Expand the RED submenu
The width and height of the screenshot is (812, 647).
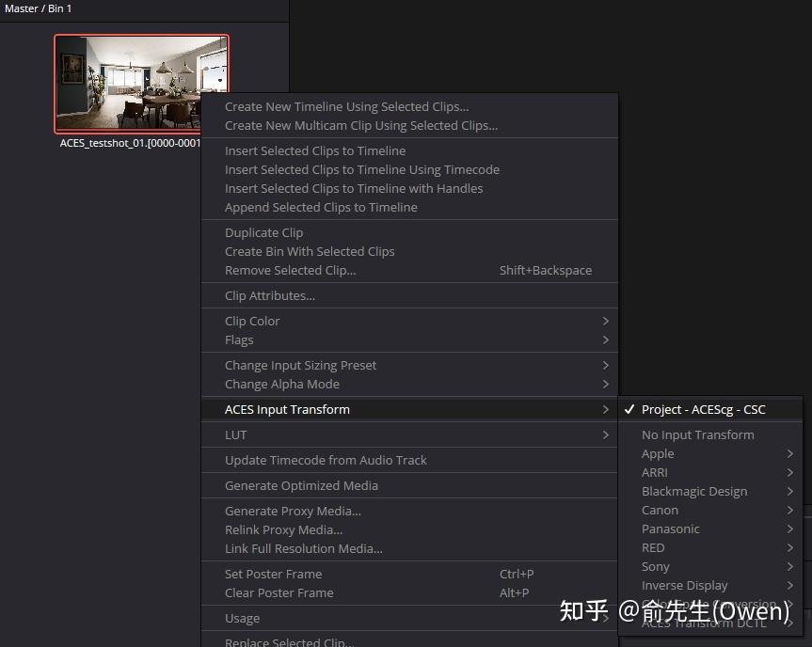(653, 547)
